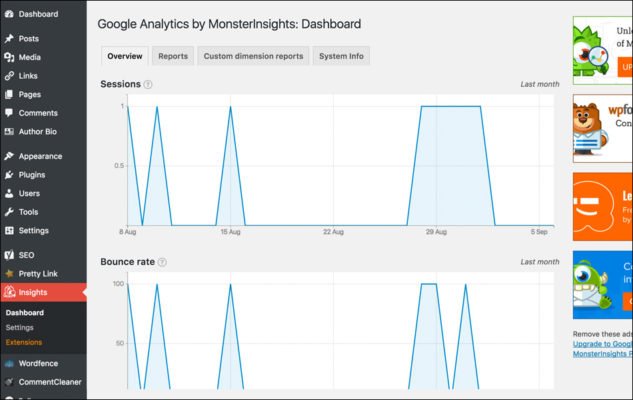Click the Dashboard gauge icon in sidebar
Image resolution: width=633 pixels, height=400 pixels.
click(9, 14)
